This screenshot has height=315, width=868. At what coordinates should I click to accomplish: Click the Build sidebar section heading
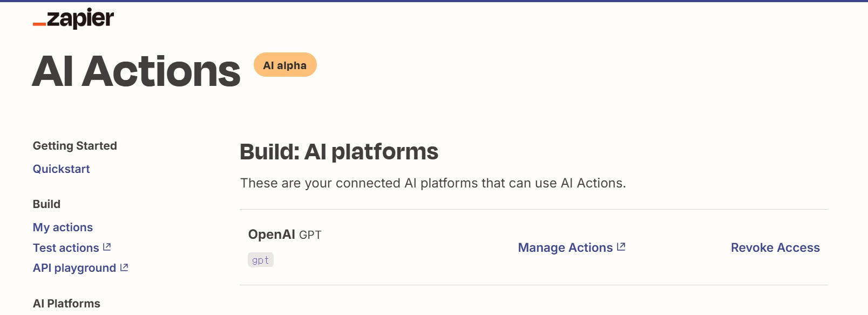(46, 204)
